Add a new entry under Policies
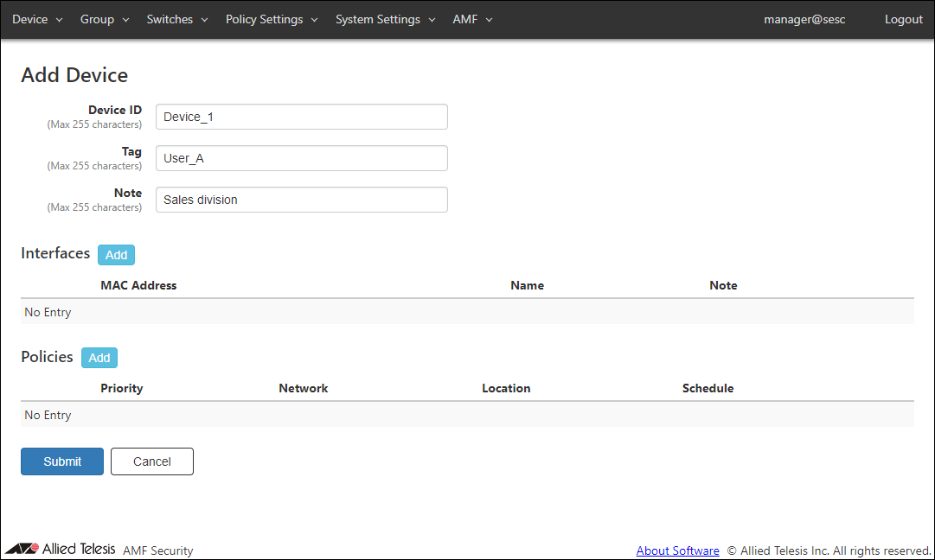This screenshot has width=935, height=560. pyautogui.click(x=99, y=358)
